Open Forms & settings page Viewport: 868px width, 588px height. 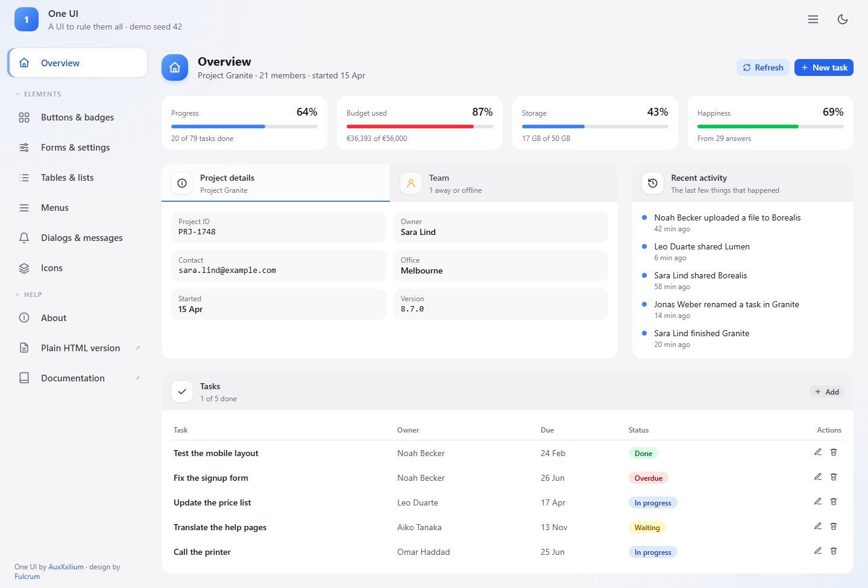pos(77,148)
